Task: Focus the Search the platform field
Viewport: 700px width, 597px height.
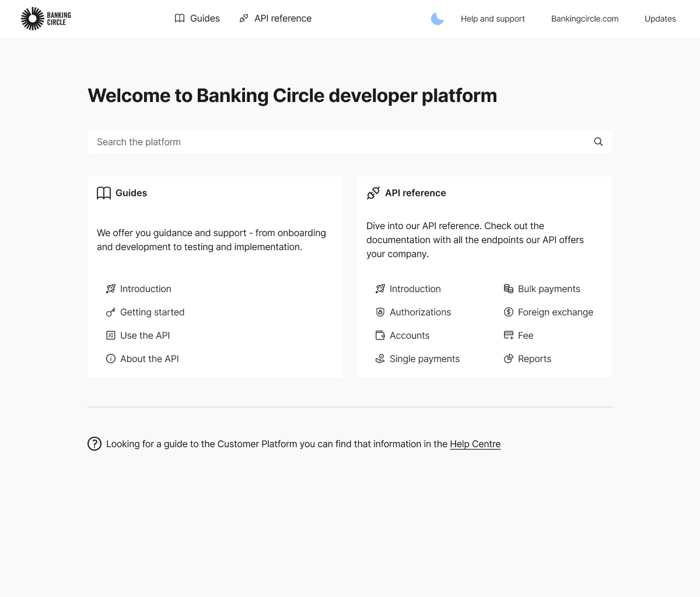Action: 350,142
